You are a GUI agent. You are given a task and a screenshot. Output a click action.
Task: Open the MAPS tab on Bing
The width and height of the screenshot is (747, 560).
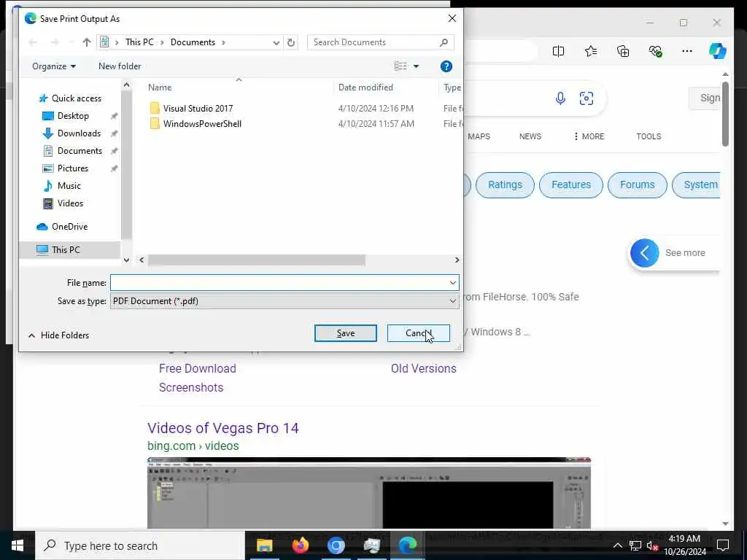pos(479,136)
